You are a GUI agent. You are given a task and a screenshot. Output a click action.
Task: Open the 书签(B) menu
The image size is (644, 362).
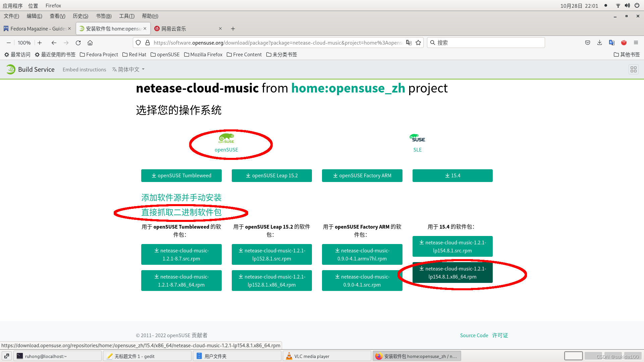(104, 16)
